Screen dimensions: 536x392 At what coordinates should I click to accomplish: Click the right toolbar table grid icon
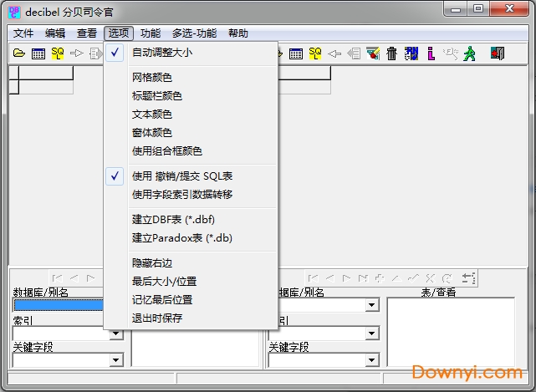pos(296,53)
